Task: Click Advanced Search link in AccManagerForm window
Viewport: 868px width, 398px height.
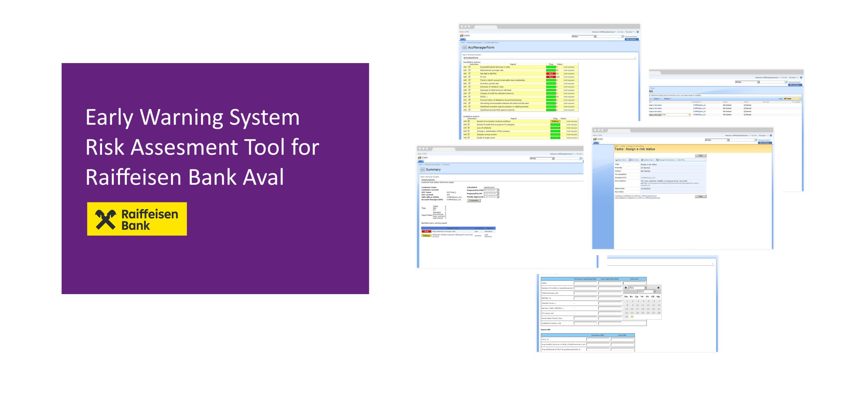Action: (x=631, y=36)
